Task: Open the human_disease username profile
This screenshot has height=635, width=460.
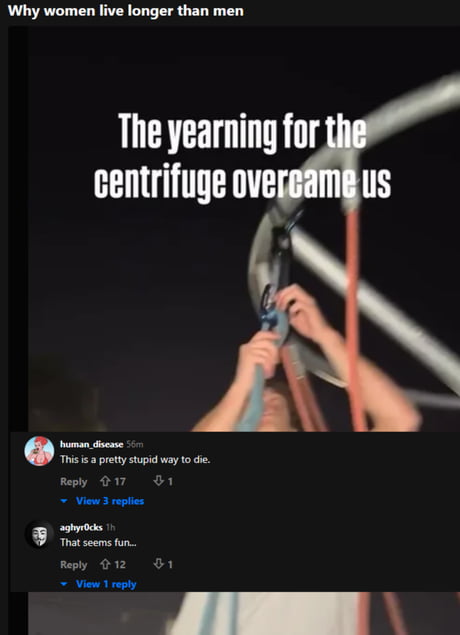Action: pos(92,444)
